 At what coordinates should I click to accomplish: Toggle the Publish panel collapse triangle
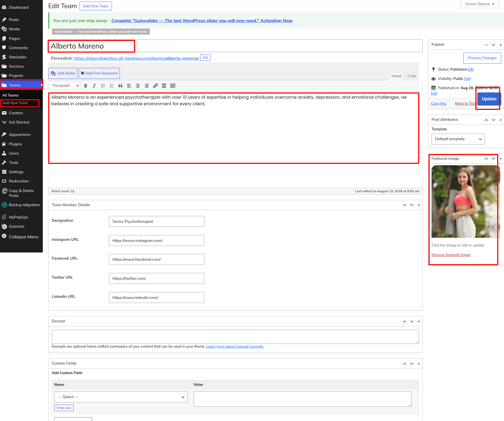coord(500,45)
